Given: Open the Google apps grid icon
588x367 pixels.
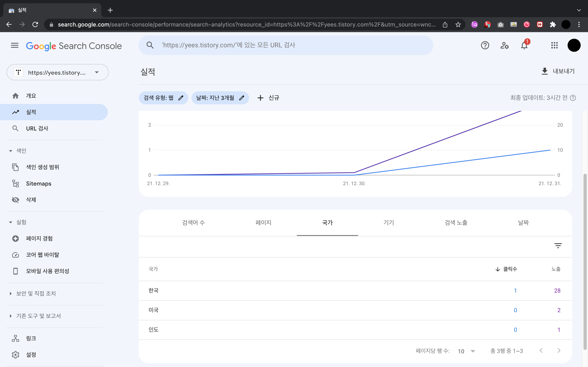Looking at the screenshot, I should (x=554, y=45).
